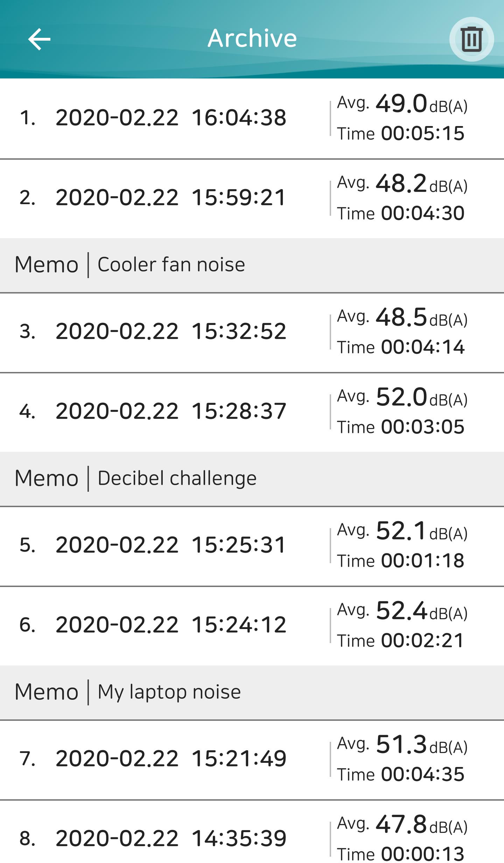The height and width of the screenshot is (863, 504).
Task: Open record 3 from 15:32:52
Action: [171, 331]
